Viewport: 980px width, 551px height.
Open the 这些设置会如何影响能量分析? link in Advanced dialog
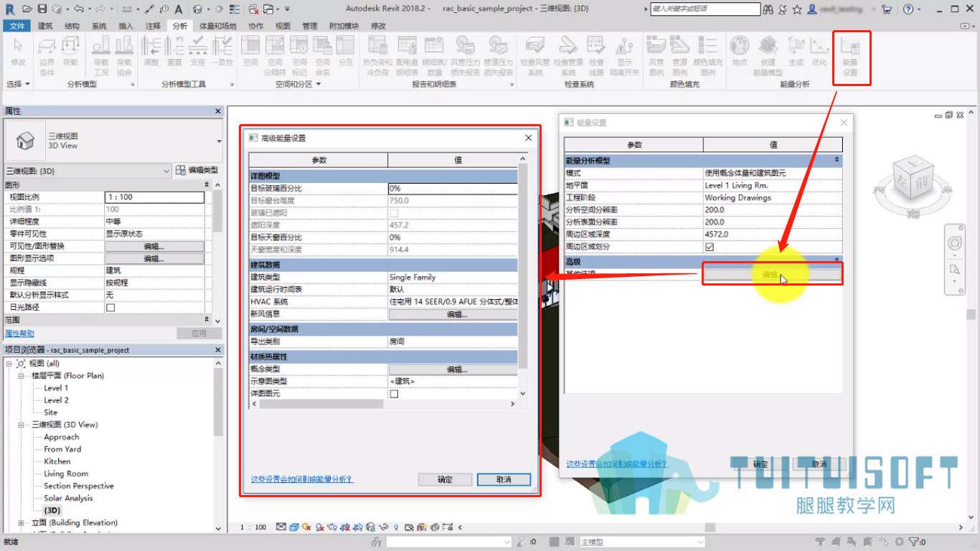pos(301,479)
